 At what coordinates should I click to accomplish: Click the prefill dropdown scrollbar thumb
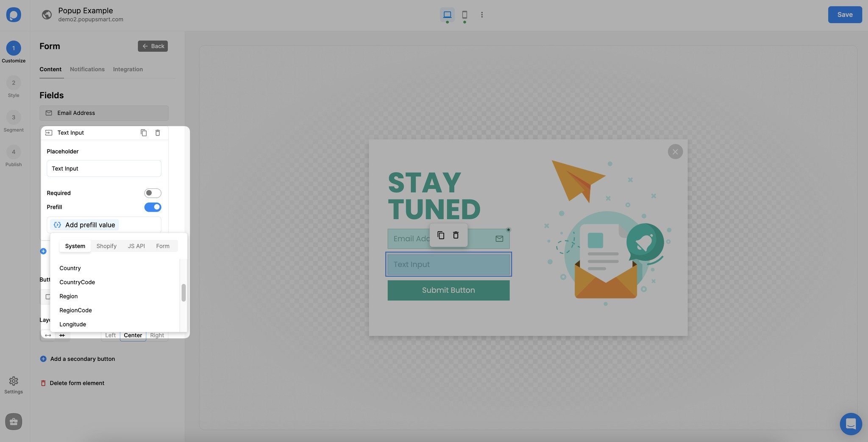[x=184, y=293]
